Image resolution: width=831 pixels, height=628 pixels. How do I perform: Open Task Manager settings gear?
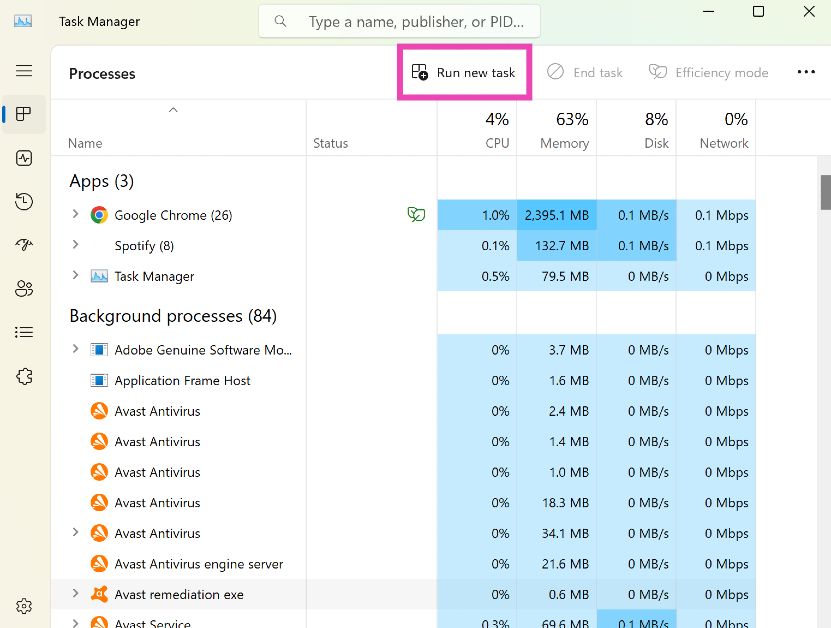(24, 606)
